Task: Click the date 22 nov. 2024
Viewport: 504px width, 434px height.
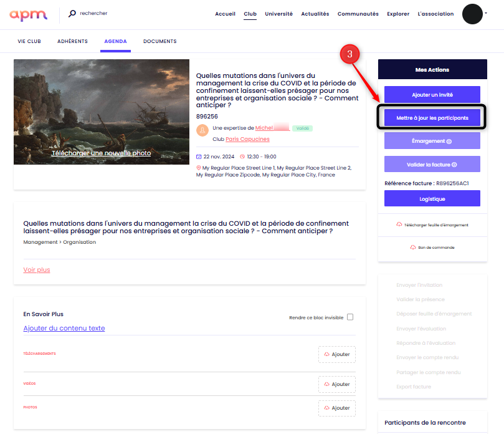Action: [x=219, y=157]
